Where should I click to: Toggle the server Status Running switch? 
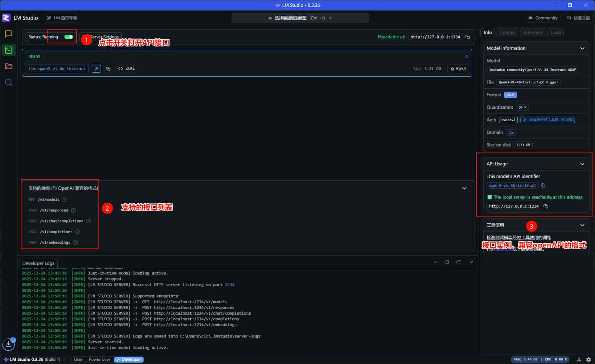(69, 37)
